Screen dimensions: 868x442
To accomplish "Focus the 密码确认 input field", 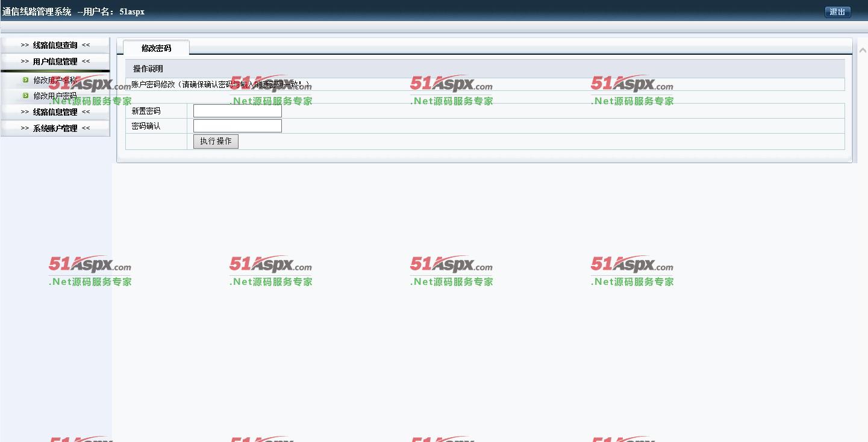I will 237,126.
